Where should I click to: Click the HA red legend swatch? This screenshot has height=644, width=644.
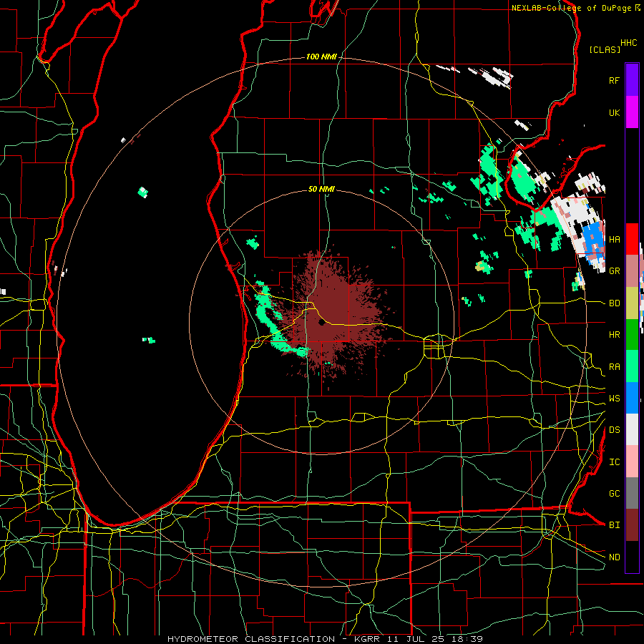[632, 239]
